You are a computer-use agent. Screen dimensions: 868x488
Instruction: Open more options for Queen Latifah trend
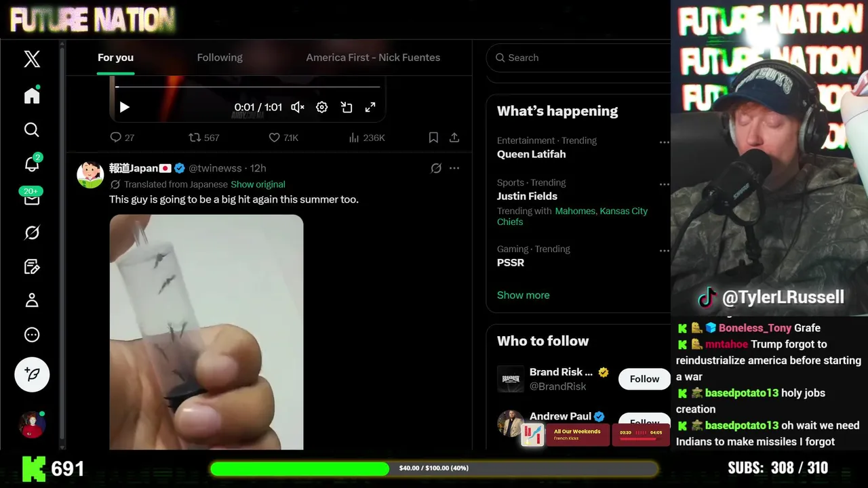coord(664,142)
